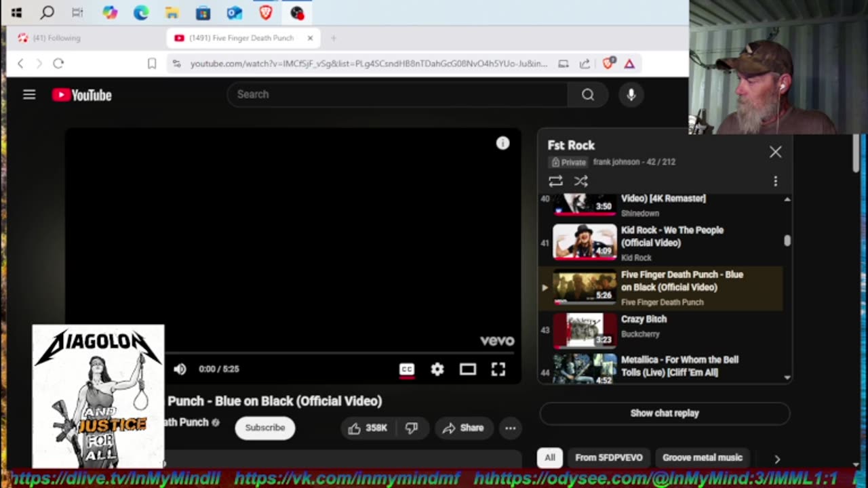Click the YouTube search magnifier button
This screenshot has height=488, width=868.
coord(588,95)
